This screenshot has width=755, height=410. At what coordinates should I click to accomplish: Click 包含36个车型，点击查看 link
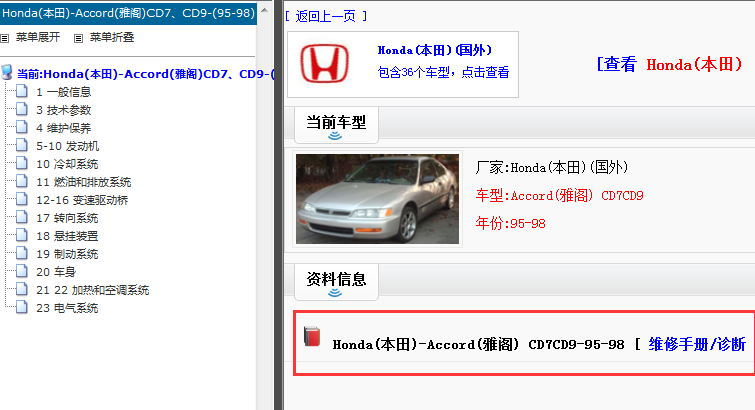point(443,72)
